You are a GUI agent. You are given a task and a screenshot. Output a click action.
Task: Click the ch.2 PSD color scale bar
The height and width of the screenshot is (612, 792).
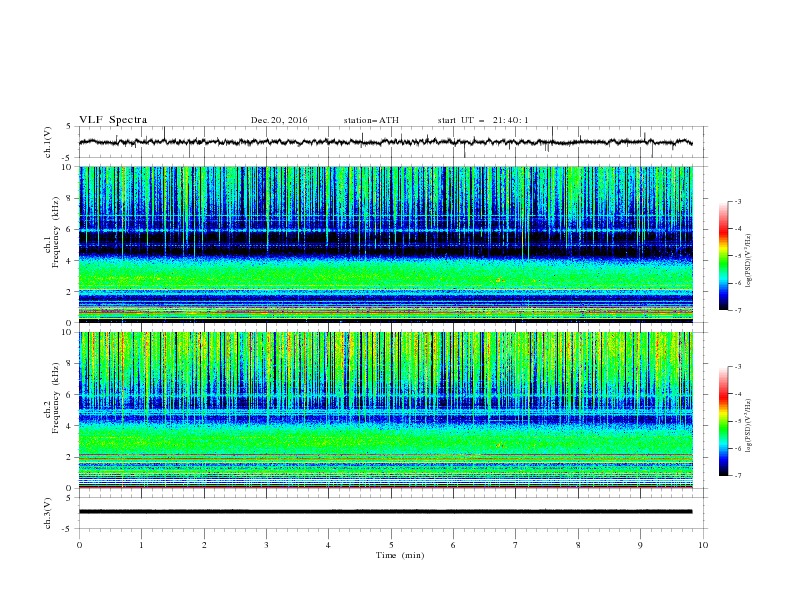(x=724, y=421)
